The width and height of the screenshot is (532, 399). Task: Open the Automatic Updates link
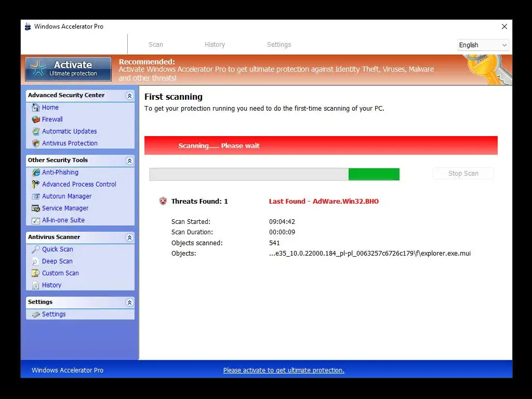click(x=69, y=131)
